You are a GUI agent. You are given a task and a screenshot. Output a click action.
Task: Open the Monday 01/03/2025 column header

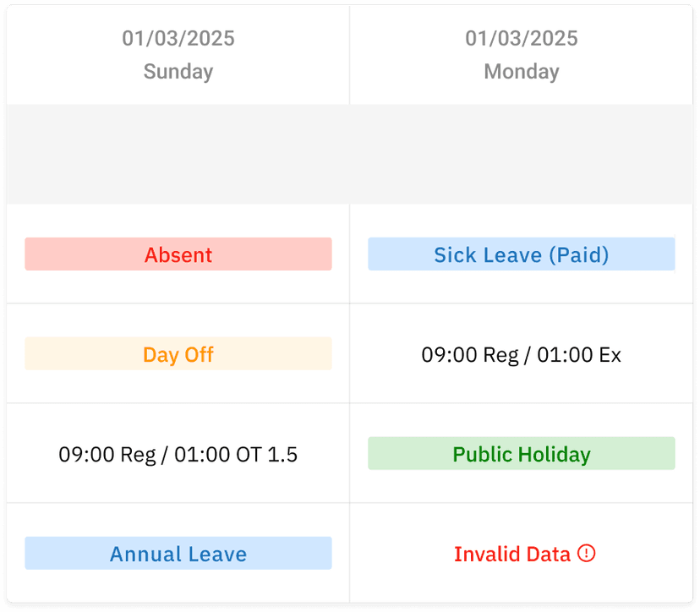(521, 55)
